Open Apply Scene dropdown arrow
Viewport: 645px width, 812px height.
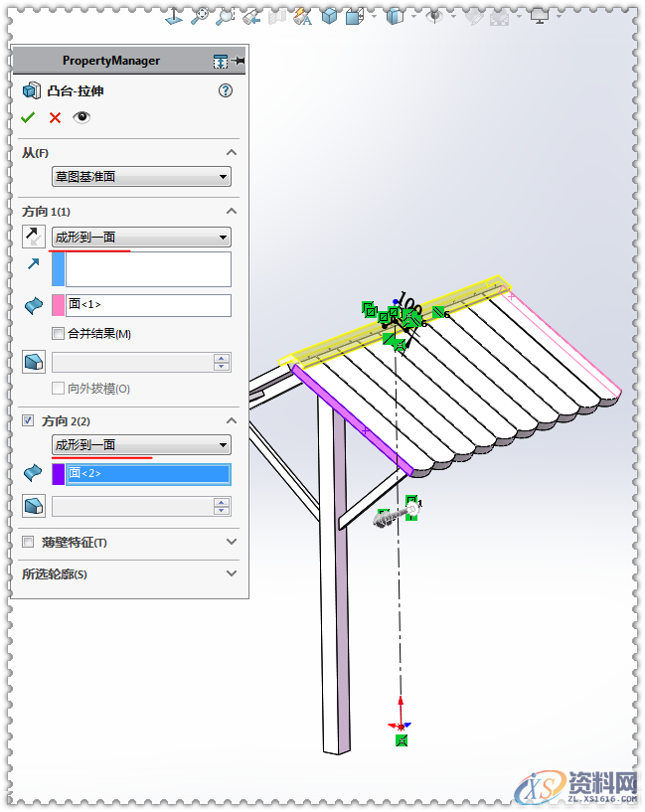coord(518,17)
